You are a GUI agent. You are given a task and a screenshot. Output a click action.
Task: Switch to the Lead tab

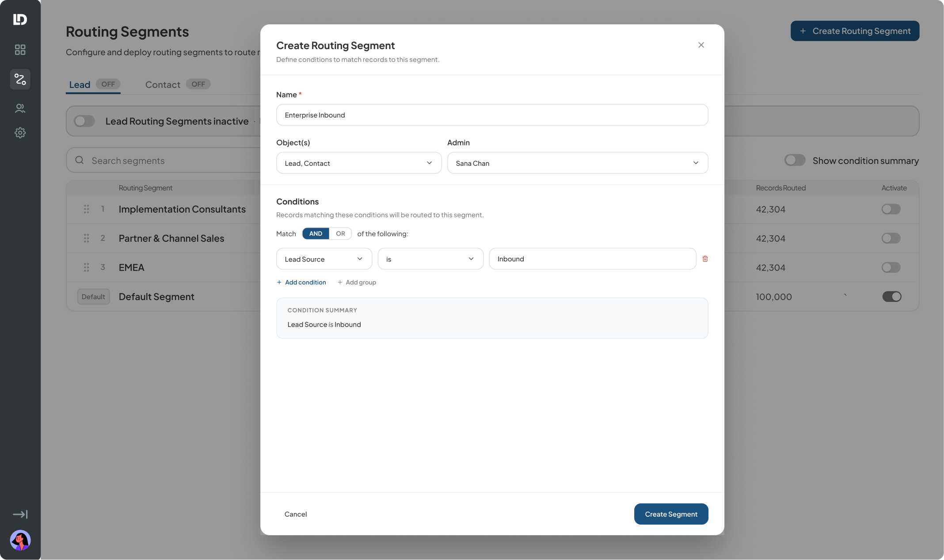tap(93, 84)
